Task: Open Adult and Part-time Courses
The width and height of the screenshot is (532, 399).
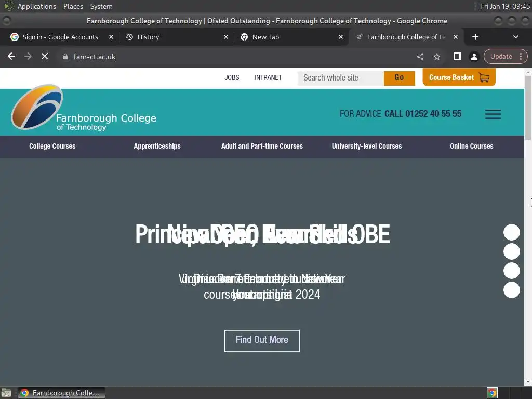Action: [x=262, y=146]
